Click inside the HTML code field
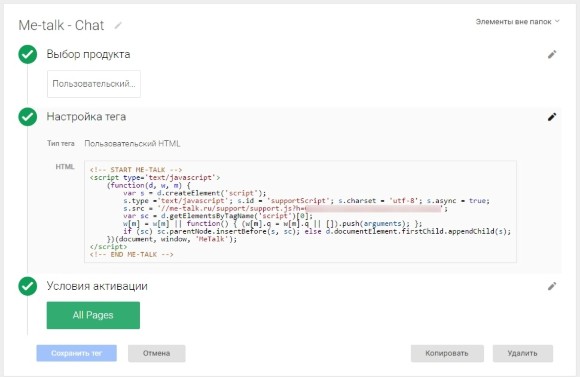 click(x=300, y=212)
